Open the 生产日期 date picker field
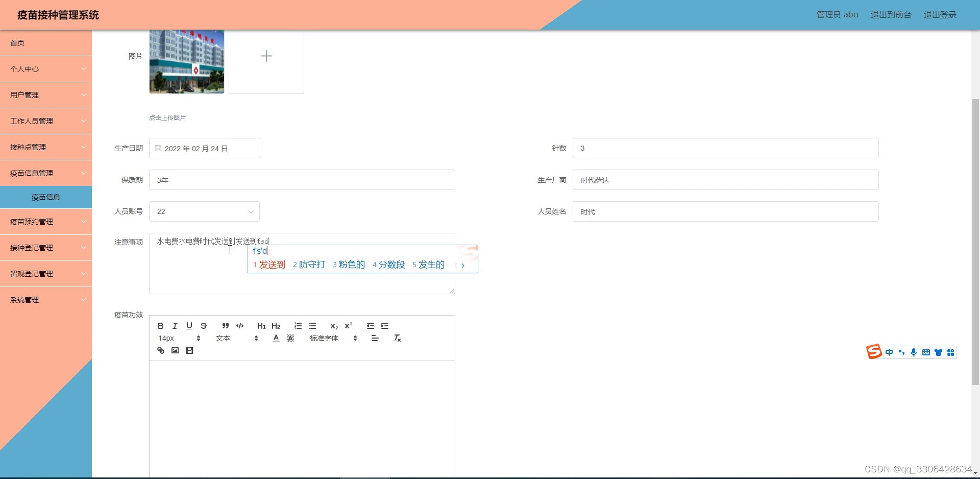 tap(205, 148)
